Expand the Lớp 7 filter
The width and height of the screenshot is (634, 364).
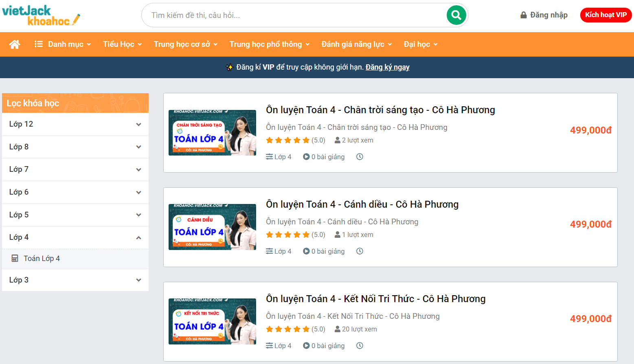point(75,169)
